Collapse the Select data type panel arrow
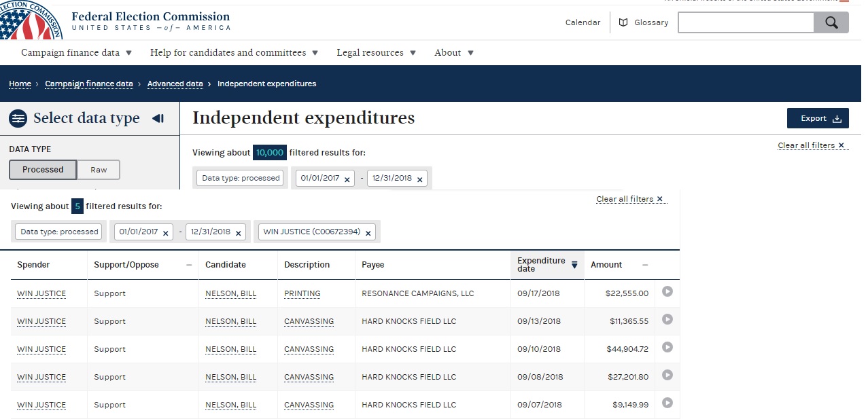The width and height of the screenshot is (868, 419). click(x=158, y=118)
